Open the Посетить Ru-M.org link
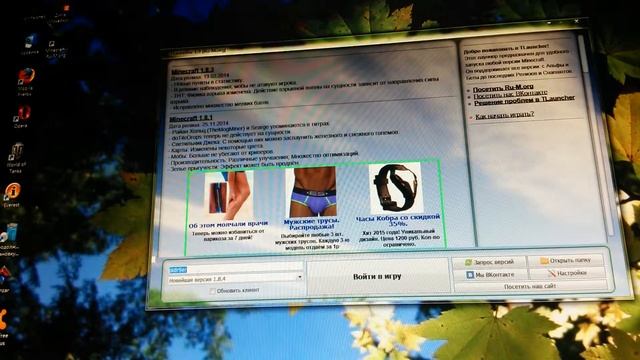This screenshot has height=360, width=640. [x=503, y=88]
